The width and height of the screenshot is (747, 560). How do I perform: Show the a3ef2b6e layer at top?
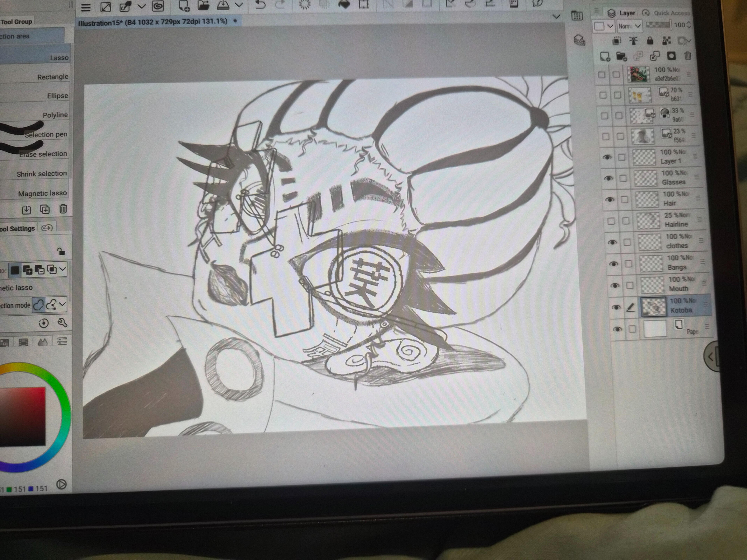[x=601, y=75]
